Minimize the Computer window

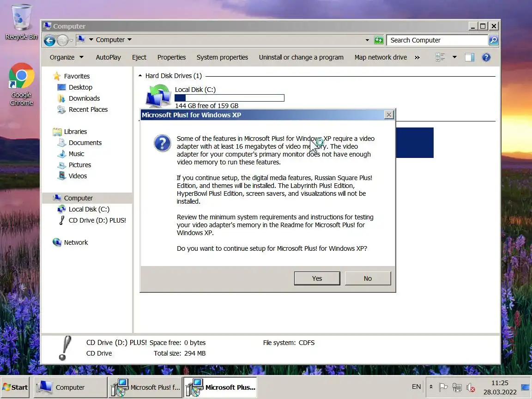[472, 26]
